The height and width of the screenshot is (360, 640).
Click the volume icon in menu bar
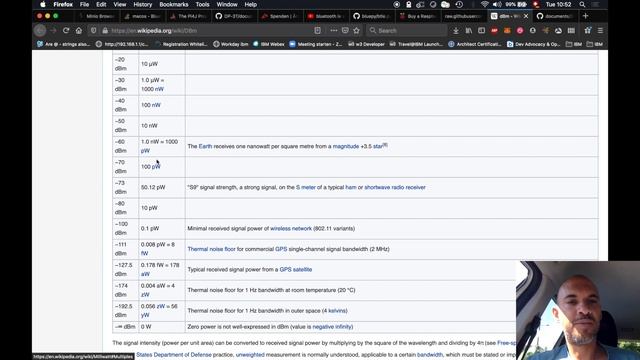click(x=497, y=4)
